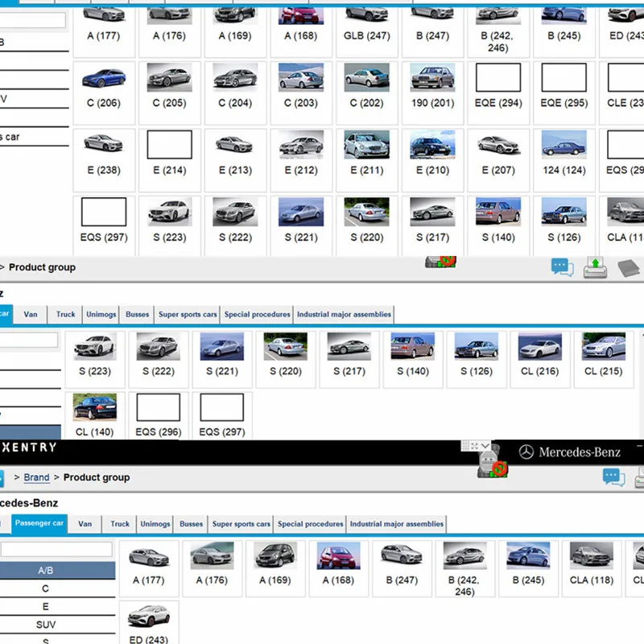The width and height of the screenshot is (644, 644).
Task: Open Industrial major assemblies tab in S-class window
Action: coord(344,315)
